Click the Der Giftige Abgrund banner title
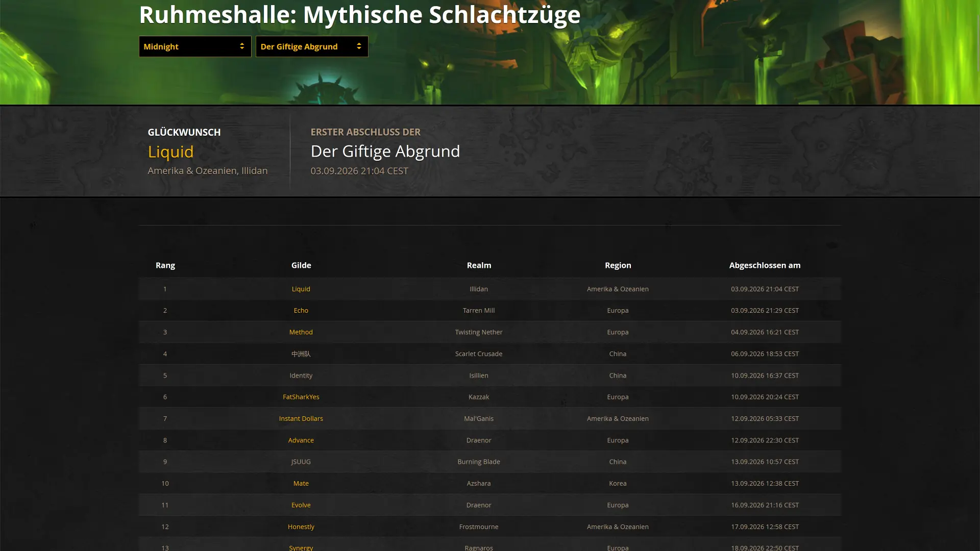980x551 pixels. click(x=385, y=151)
